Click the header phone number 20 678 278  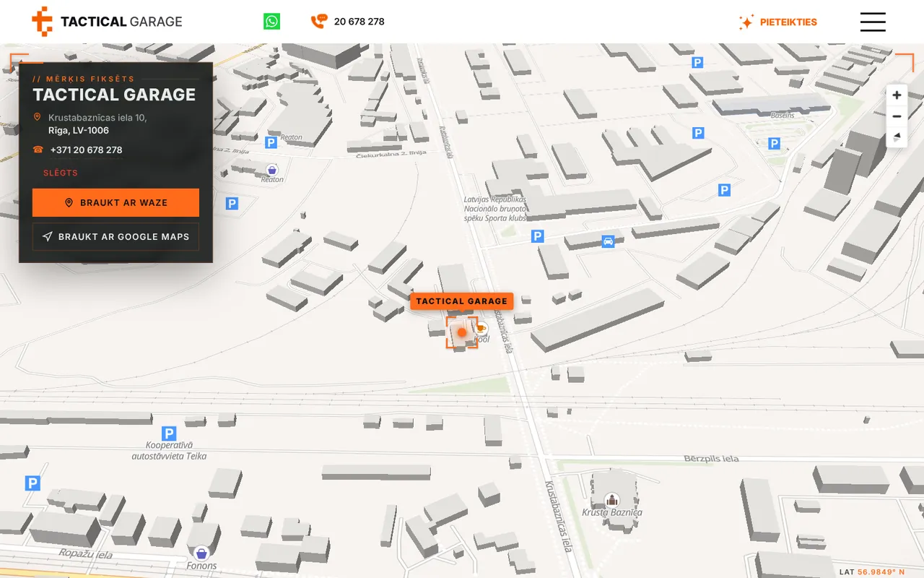(x=359, y=22)
